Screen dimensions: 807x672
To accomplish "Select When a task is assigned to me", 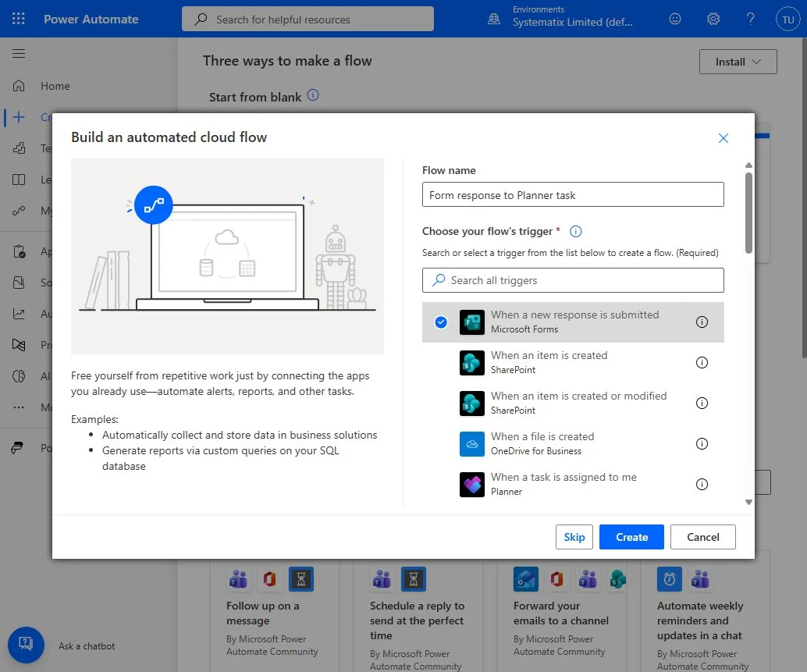I will pyautogui.click(x=573, y=485).
